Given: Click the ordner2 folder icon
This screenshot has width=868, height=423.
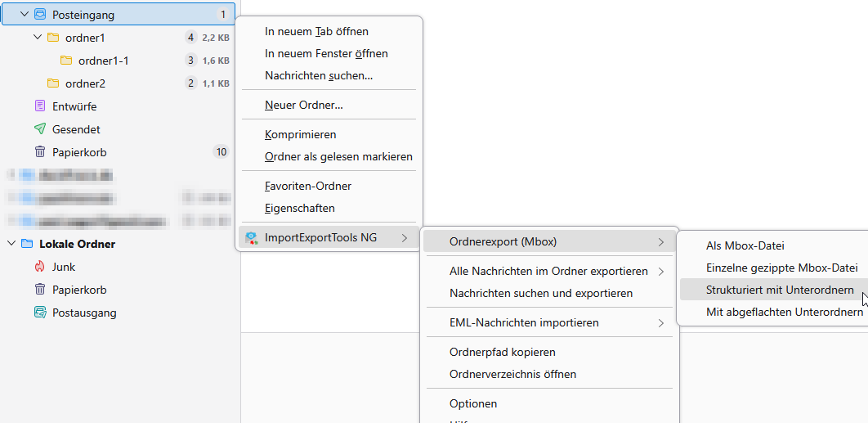Looking at the screenshot, I should click(53, 83).
